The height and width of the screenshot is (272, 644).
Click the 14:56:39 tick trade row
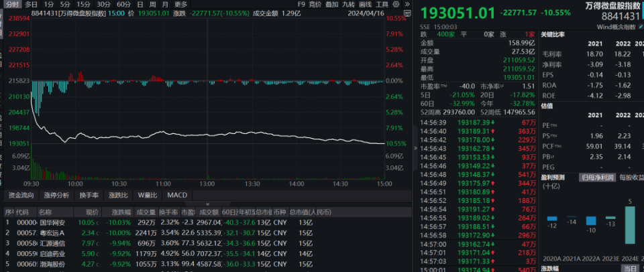tap(478, 122)
